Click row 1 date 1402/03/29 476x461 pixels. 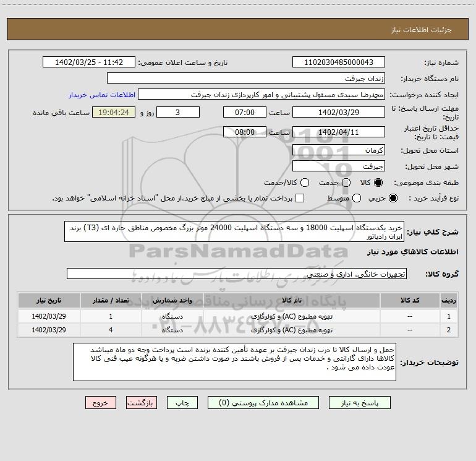49,316
